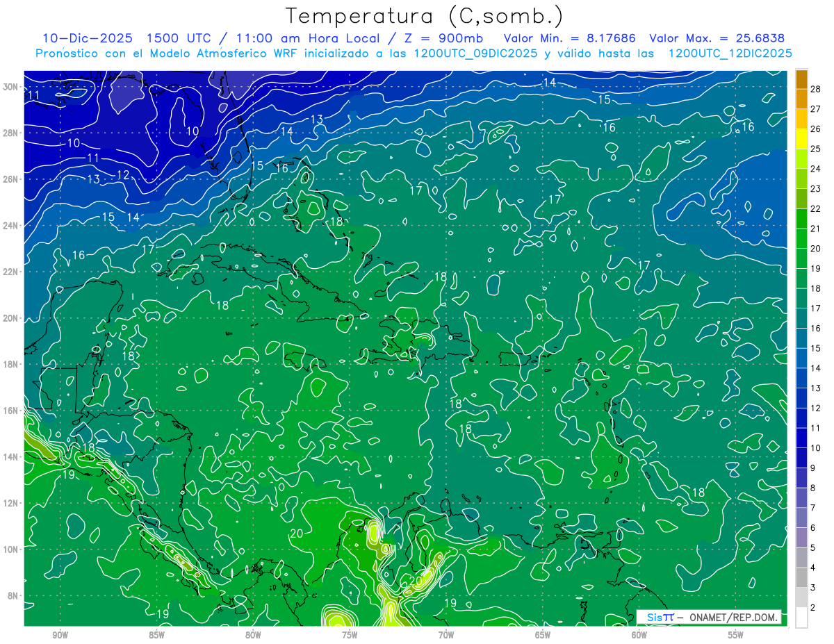Click the yellow colorbar segment between 25 and 26

(801, 138)
